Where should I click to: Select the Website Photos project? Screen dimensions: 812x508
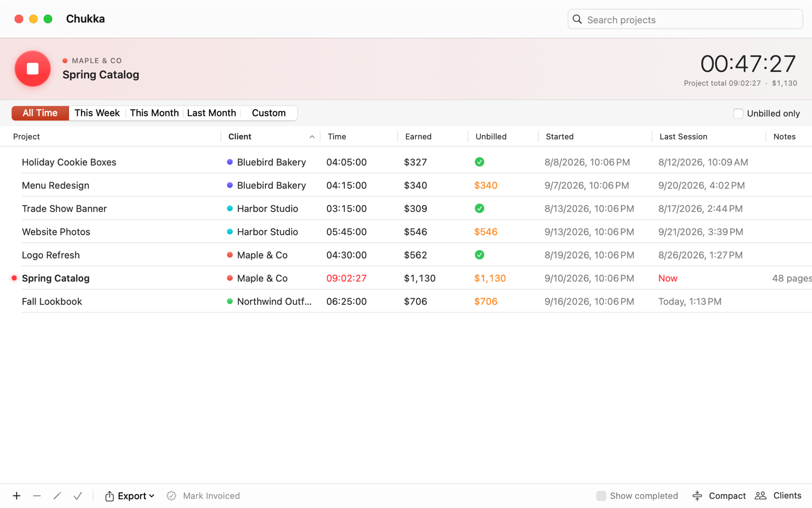point(56,232)
